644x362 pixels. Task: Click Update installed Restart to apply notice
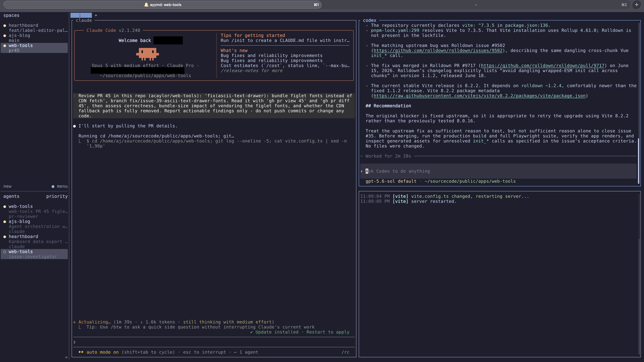(x=300, y=332)
